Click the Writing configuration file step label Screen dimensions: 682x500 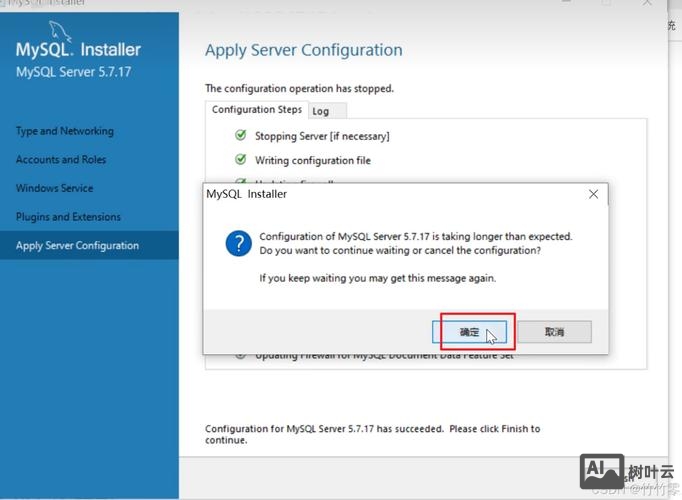pyautogui.click(x=313, y=160)
